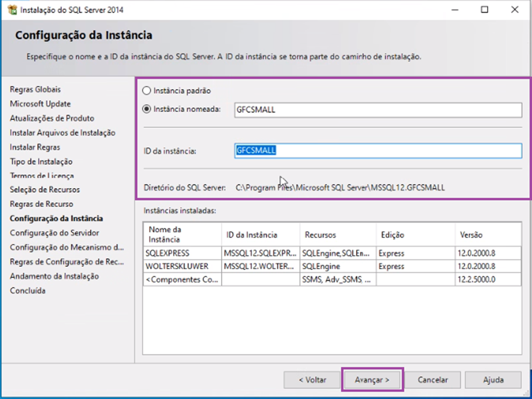This screenshot has height=399, width=532.
Task: Select the Configuração do Servidor step
Action: pos(55,233)
